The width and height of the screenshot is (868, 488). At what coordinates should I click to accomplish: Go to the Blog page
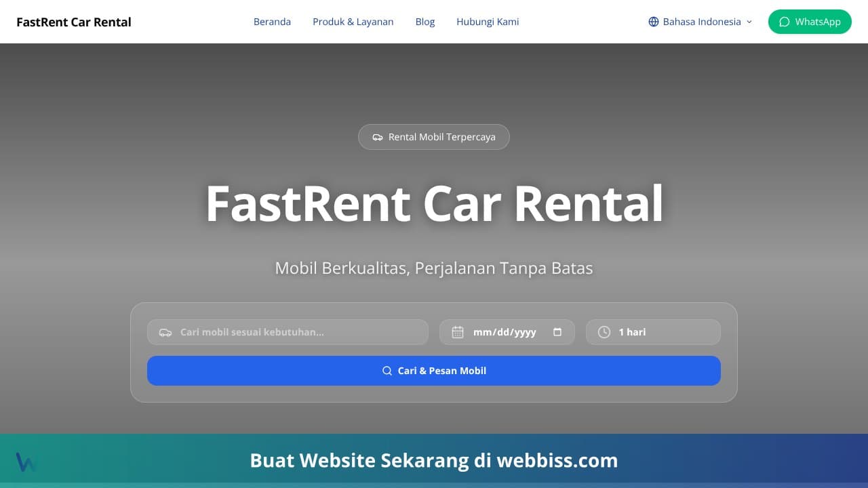425,22
